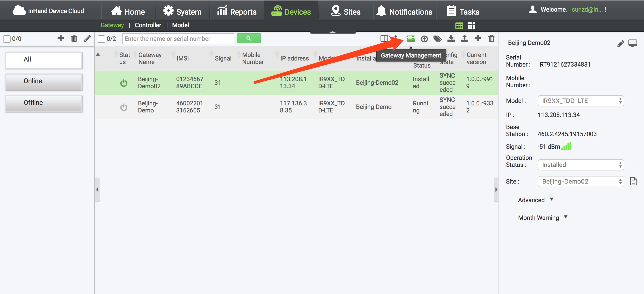Switch to grid tile view icon
The image size is (644, 294).
coord(471,26)
